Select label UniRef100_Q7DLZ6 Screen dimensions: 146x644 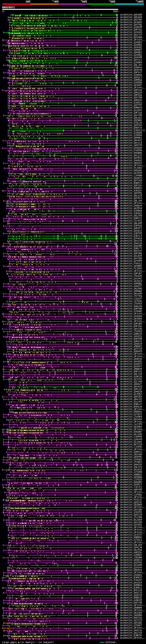point(131,123)
